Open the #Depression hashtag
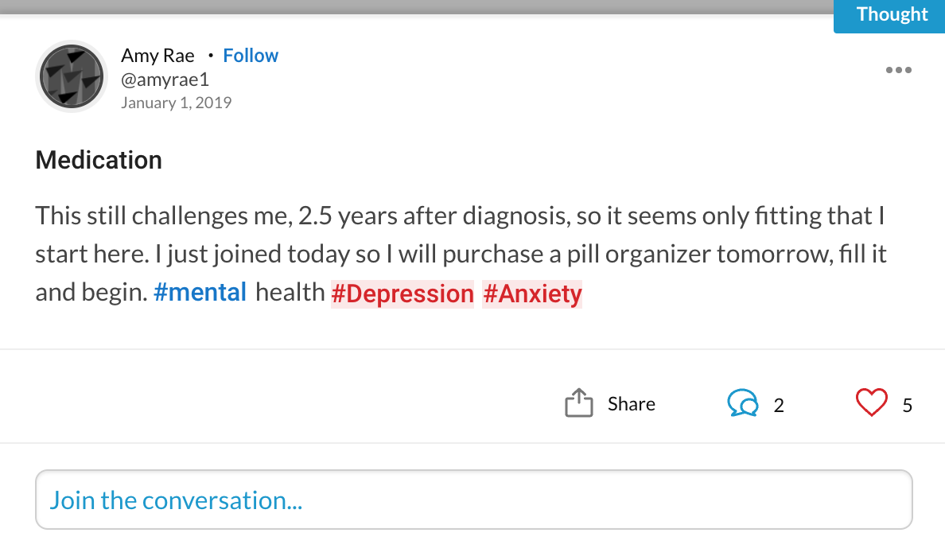The height and width of the screenshot is (560, 945). [402, 294]
